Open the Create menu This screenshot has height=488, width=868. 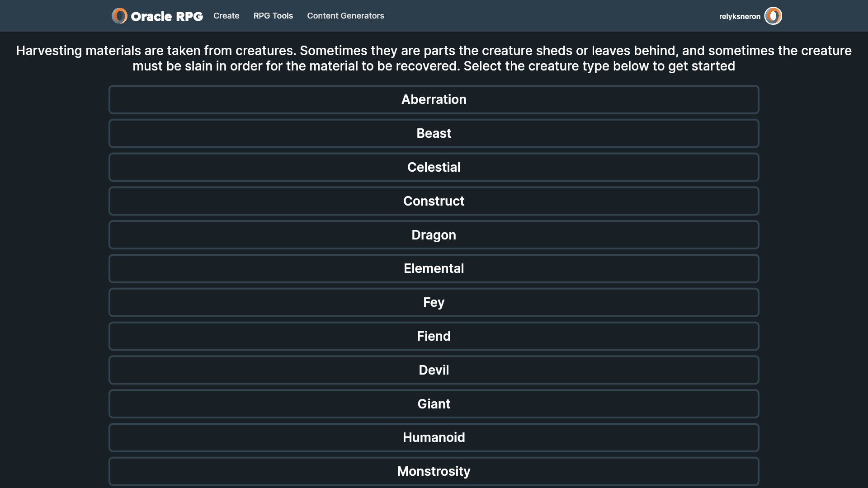click(x=226, y=16)
